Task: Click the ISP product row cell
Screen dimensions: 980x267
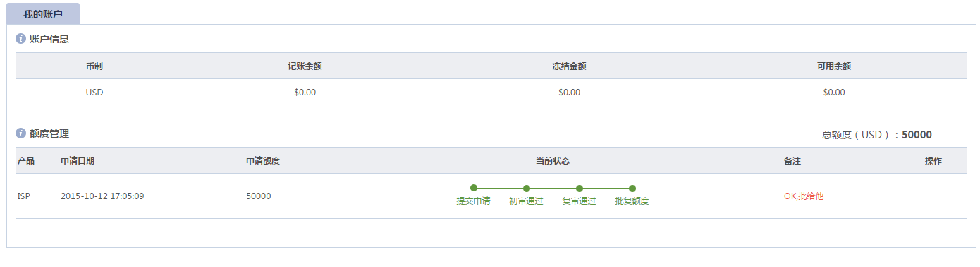Action: tap(24, 196)
